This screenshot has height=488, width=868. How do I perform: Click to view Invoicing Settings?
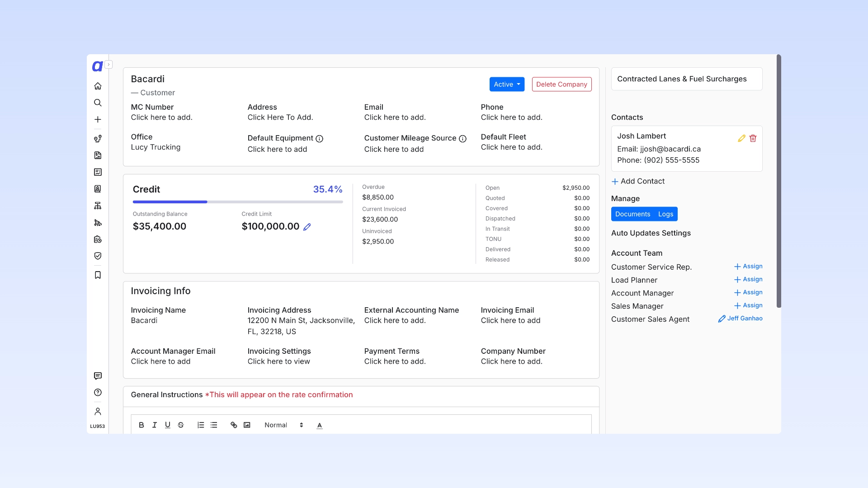pyautogui.click(x=278, y=361)
